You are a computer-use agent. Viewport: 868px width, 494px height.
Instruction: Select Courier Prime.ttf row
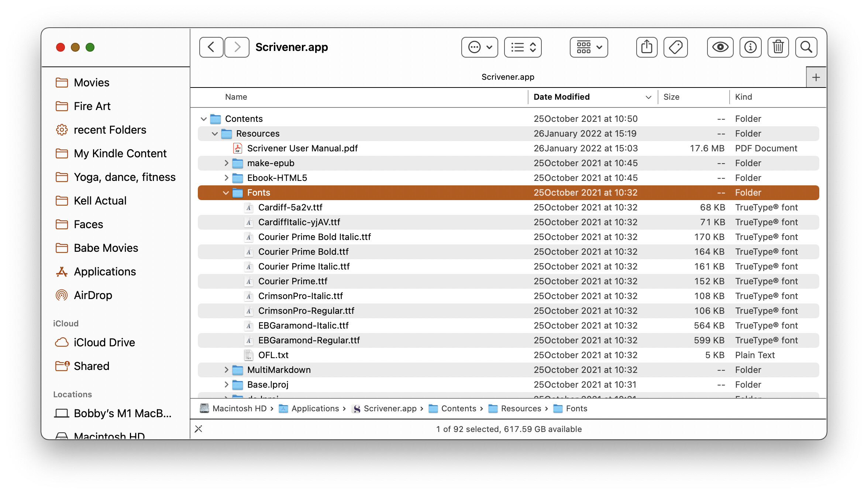(508, 281)
